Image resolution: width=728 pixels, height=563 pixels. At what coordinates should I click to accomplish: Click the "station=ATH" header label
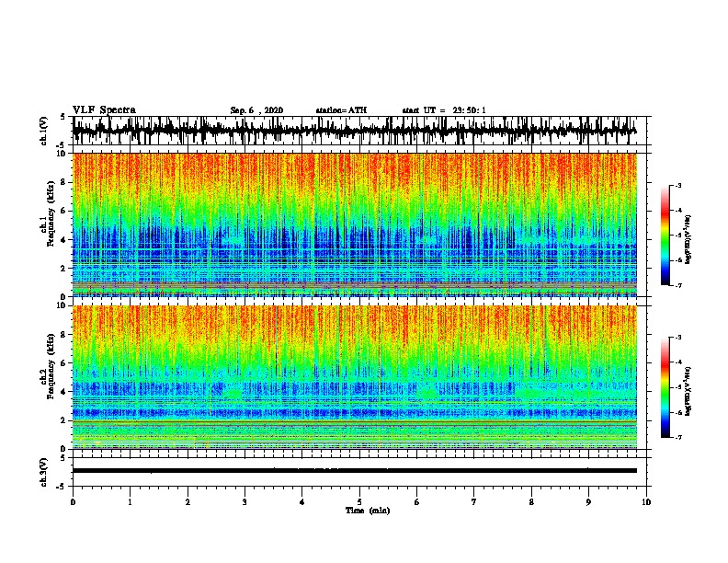coord(341,110)
